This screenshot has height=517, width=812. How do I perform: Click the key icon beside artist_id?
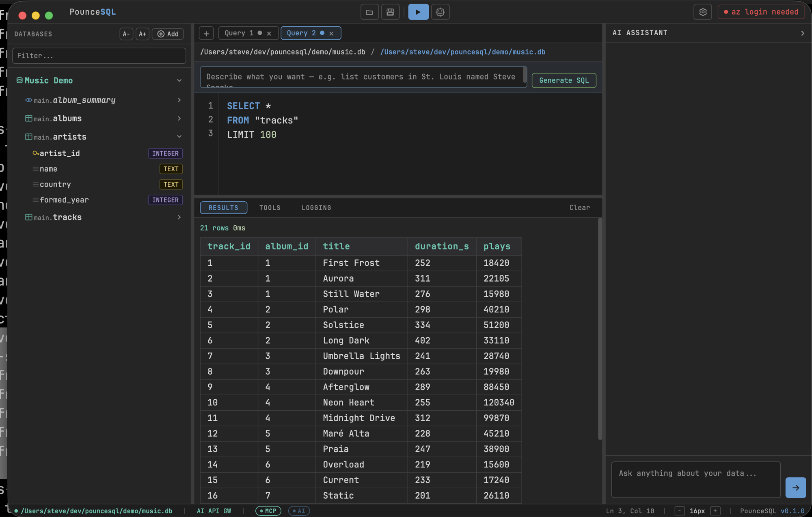[36, 153]
